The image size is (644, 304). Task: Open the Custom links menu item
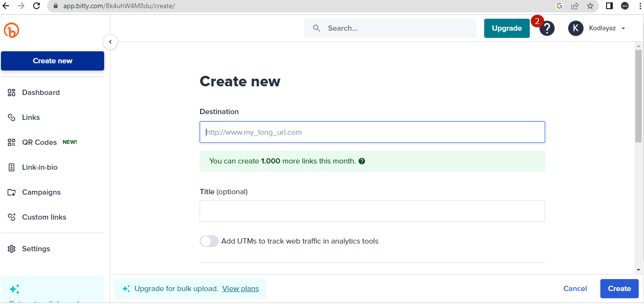[x=44, y=217]
